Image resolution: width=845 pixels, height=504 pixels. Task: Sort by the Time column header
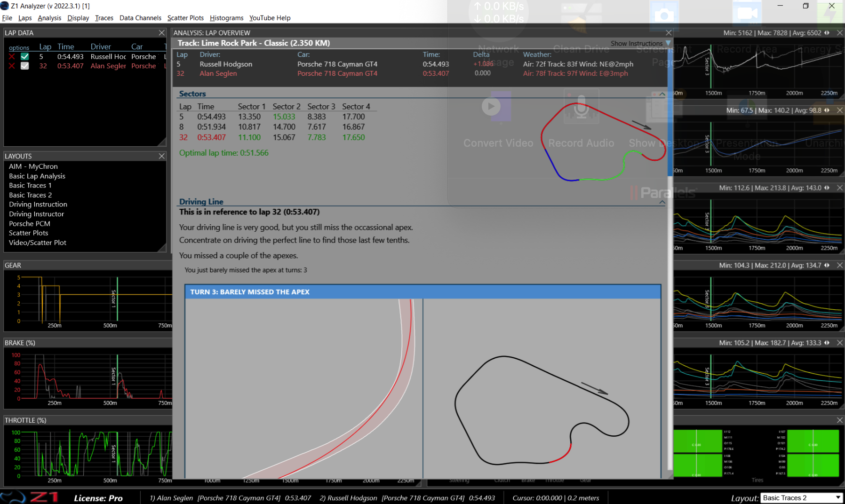pyautogui.click(x=66, y=47)
